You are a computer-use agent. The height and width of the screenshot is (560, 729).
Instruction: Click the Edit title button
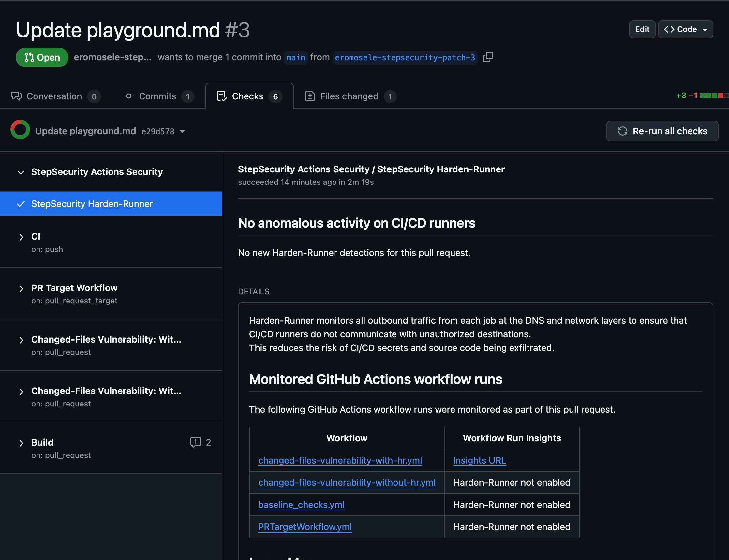pyautogui.click(x=642, y=29)
